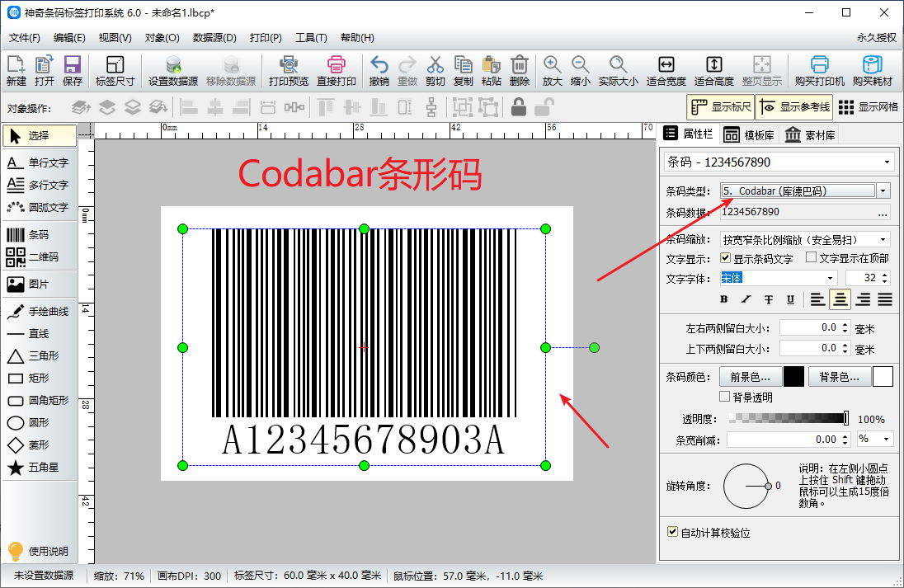The height and width of the screenshot is (588, 904).
Task: Switch to the 素材库 tab
Action: click(x=810, y=135)
